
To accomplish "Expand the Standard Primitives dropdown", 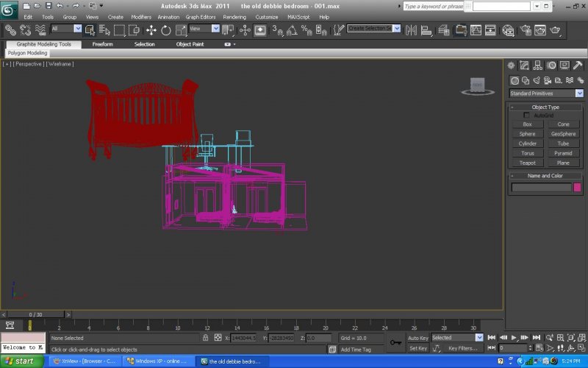I will point(579,93).
